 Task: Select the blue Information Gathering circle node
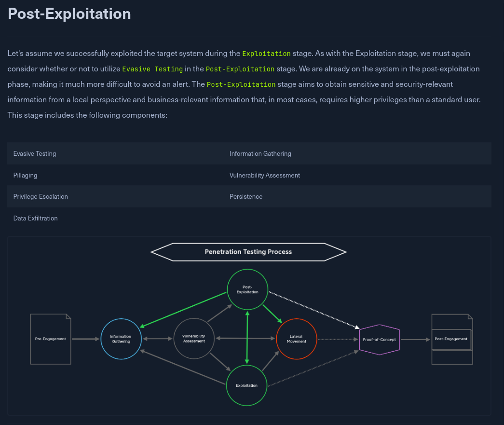(x=121, y=339)
